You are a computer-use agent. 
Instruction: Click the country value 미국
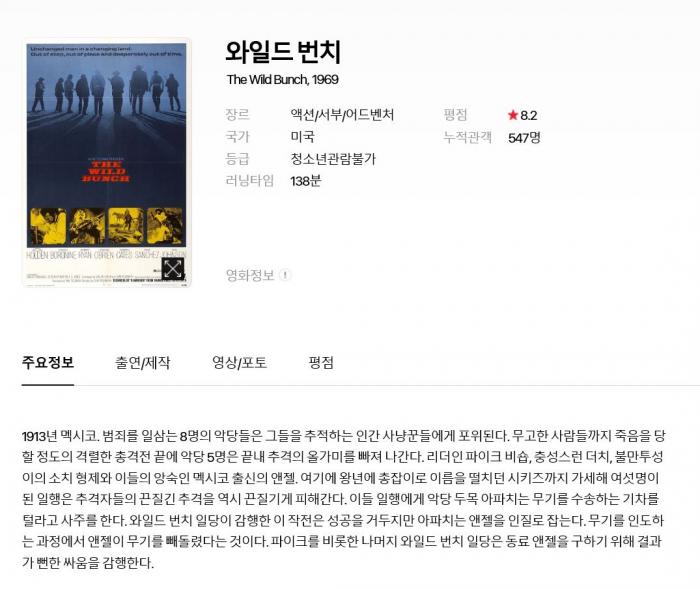click(303, 137)
